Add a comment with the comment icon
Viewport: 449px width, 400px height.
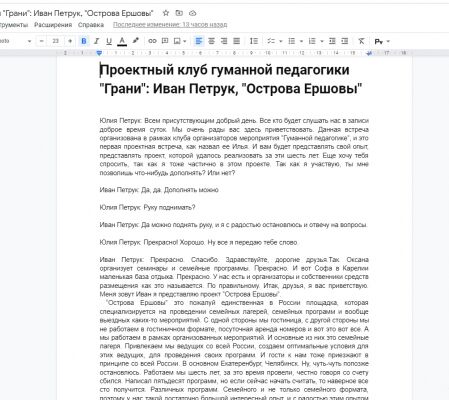[165, 41]
